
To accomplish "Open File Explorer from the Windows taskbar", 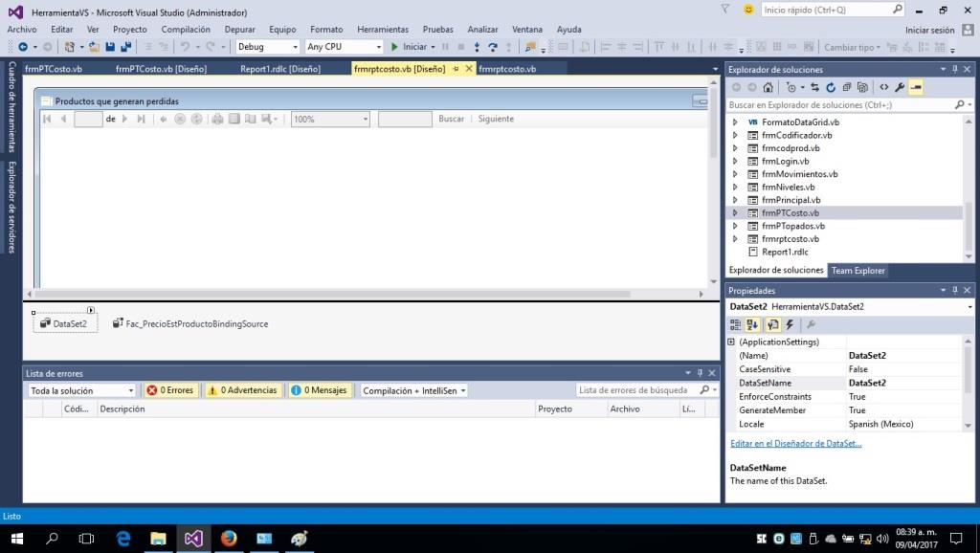I will [158, 538].
